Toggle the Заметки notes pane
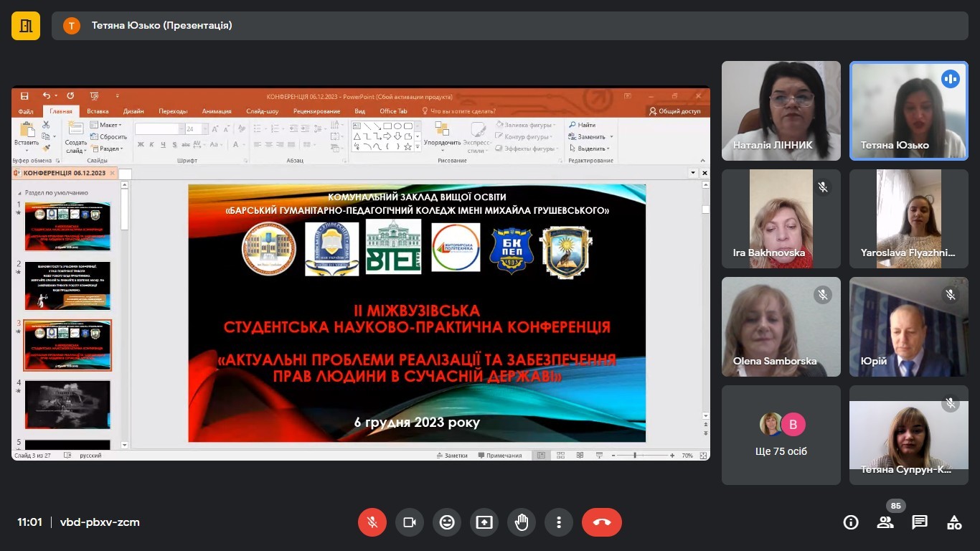980x551 pixels. (x=451, y=456)
